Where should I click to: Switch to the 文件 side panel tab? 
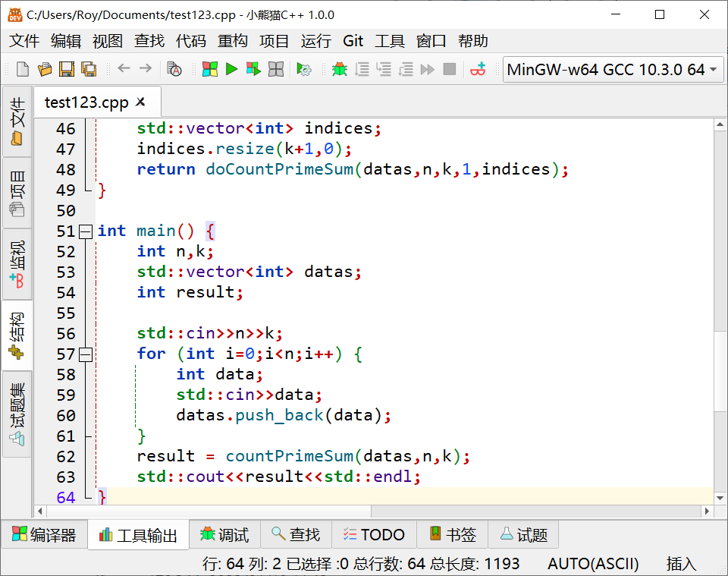[x=17, y=121]
